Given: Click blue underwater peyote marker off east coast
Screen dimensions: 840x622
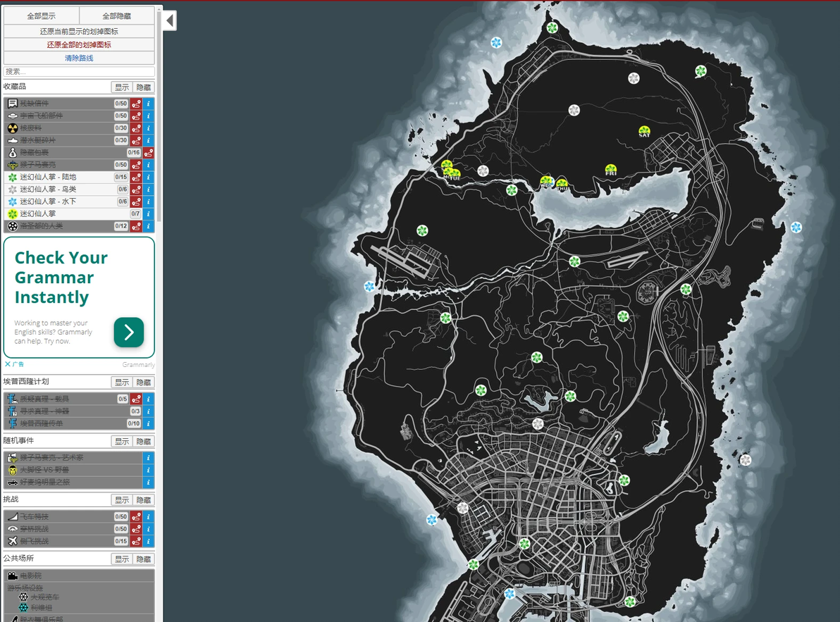Looking at the screenshot, I should tap(796, 228).
